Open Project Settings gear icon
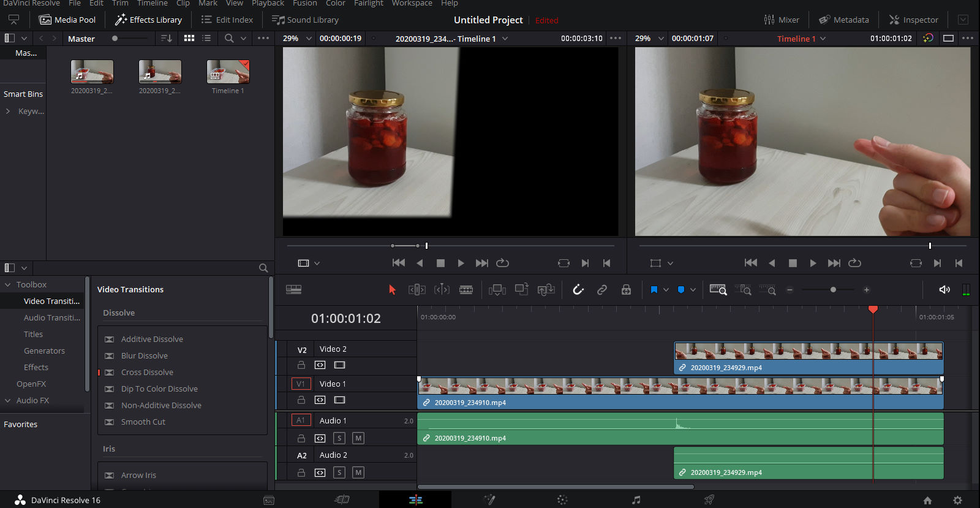Viewport: 980px width, 508px height. (957, 500)
